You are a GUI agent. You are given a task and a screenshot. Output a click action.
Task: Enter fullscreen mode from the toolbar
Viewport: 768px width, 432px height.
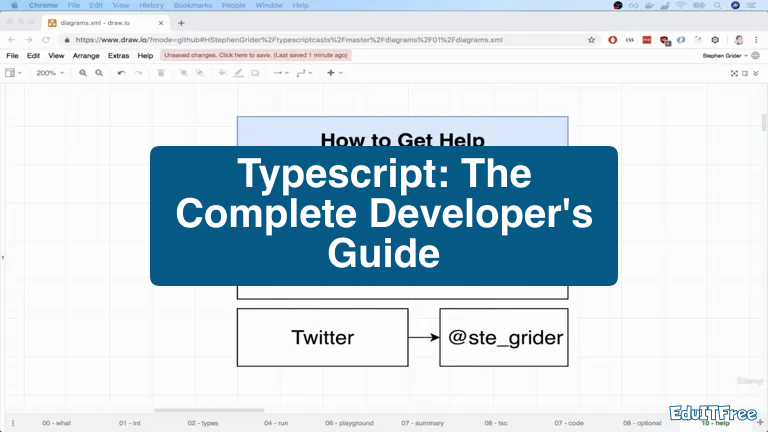click(734, 73)
